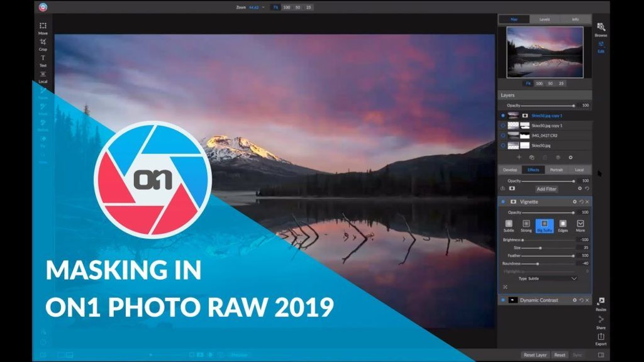The height and width of the screenshot is (362, 644).
Task: Click the ON1 app logo icon
Action: point(43,7)
